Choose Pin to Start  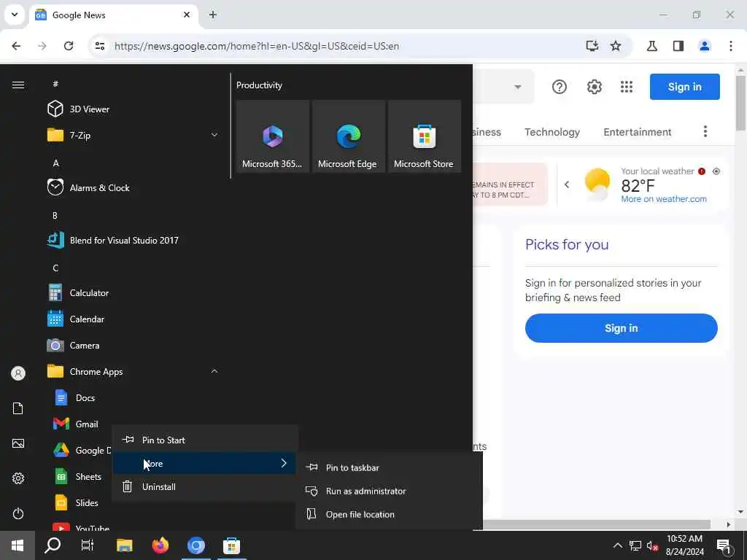pyautogui.click(x=205, y=440)
